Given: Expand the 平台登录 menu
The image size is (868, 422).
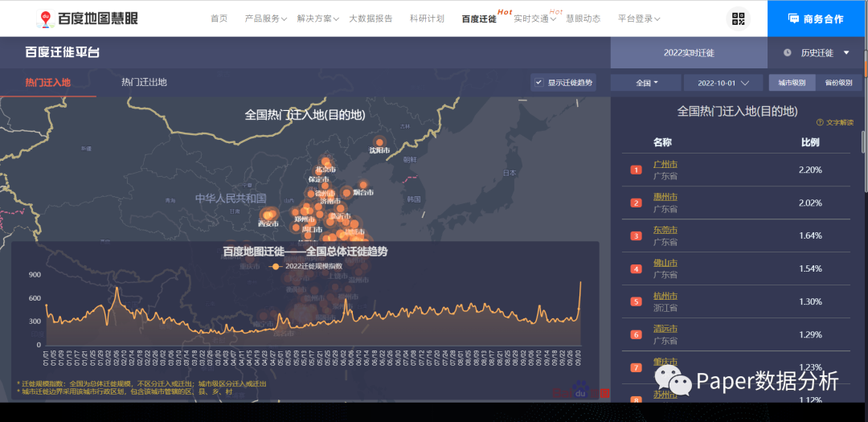Looking at the screenshot, I should pyautogui.click(x=639, y=18).
